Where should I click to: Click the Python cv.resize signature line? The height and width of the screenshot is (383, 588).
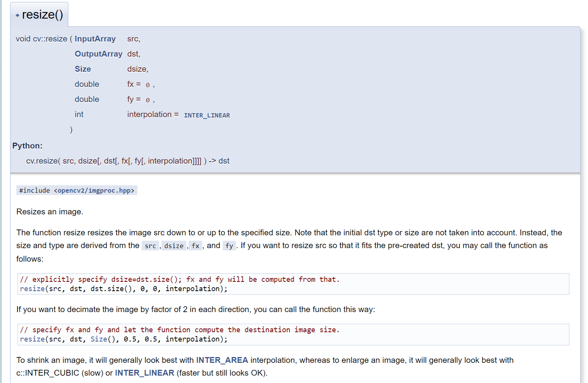(128, 161)
